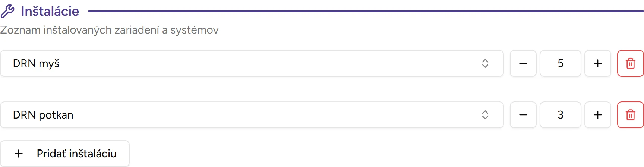Click the Pridať inštaláciu button
Screen dimensions: 644x167
65,154
